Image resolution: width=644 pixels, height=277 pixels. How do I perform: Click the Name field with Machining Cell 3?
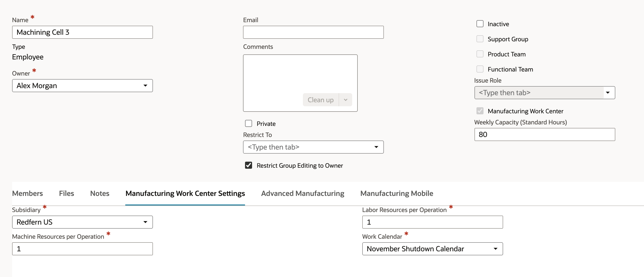click(x=83, y=32)
